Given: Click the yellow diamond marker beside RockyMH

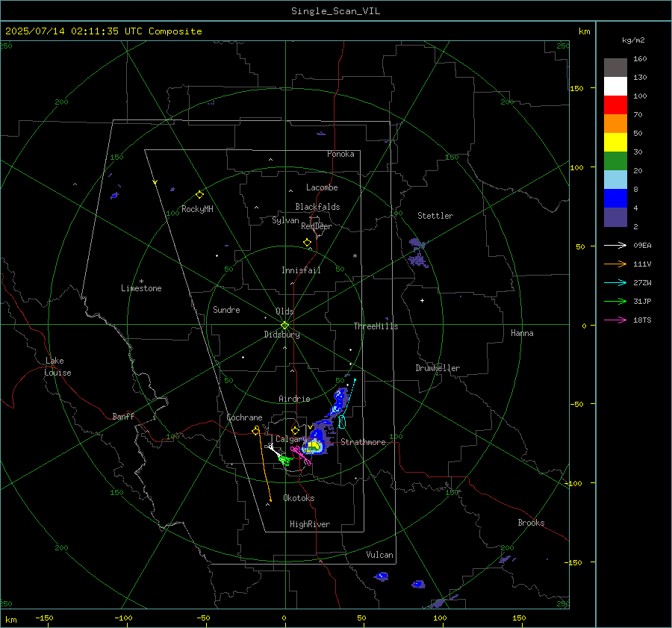Looking at the screenshot, I should pos(199,195).
